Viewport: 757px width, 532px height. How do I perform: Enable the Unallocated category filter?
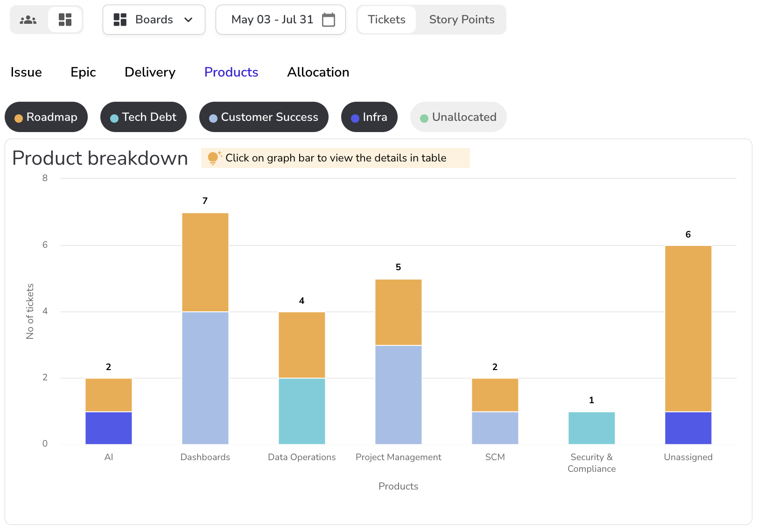point(458,117)
